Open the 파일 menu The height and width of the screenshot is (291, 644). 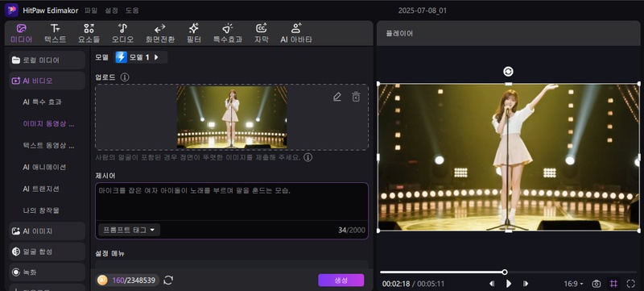[91, 10]
